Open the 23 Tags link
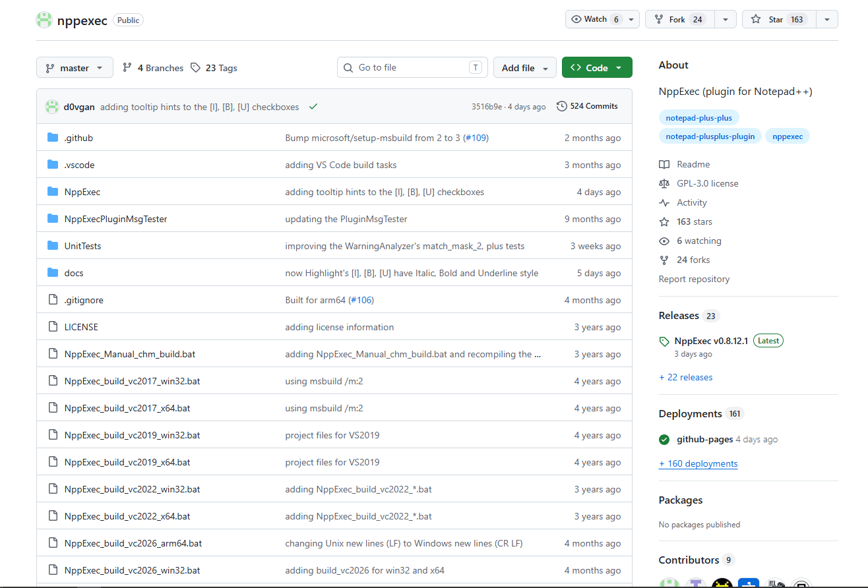 [x=214, y=68]
